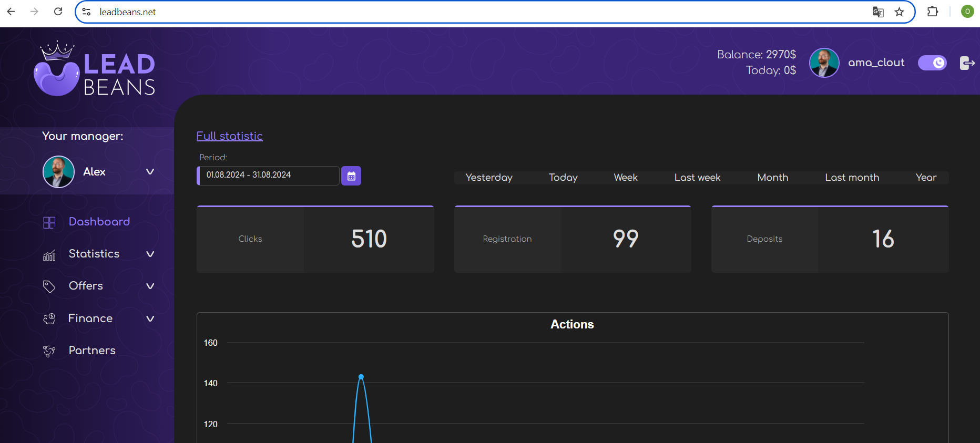Click the Actions chart title
The width and height of the screenshot is (980, 443).
[x=572, y=325]
